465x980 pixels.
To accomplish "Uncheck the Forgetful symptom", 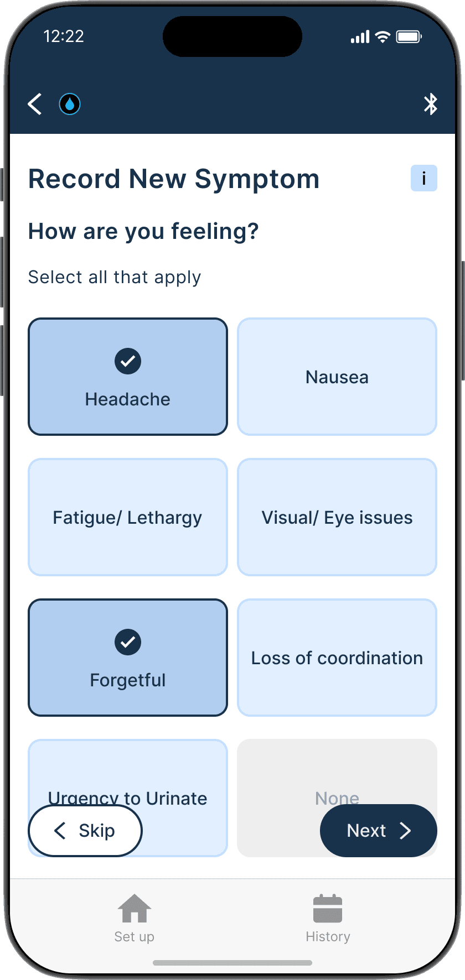I will (x=128, y=658).
